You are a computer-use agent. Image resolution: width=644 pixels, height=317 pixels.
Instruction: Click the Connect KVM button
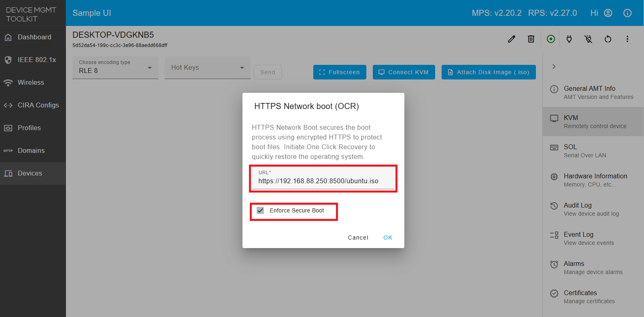pyautogui.click(x=404, y=72)
